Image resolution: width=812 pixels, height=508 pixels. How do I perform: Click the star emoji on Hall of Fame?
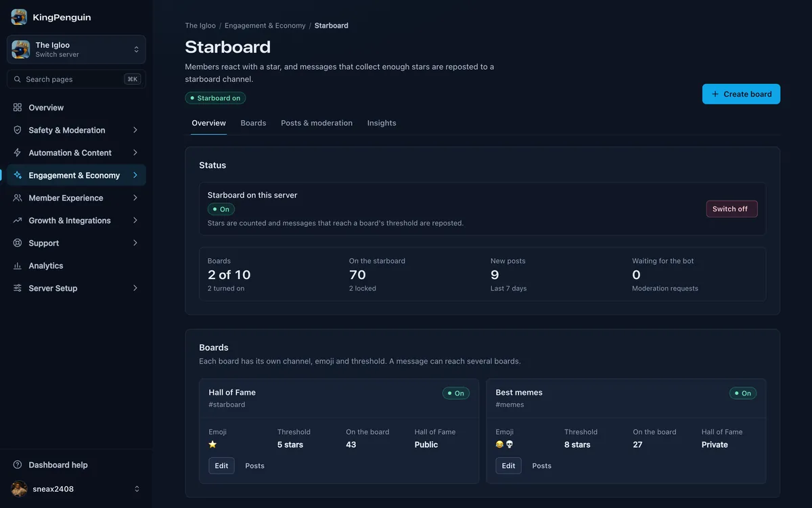pos(212,444)
